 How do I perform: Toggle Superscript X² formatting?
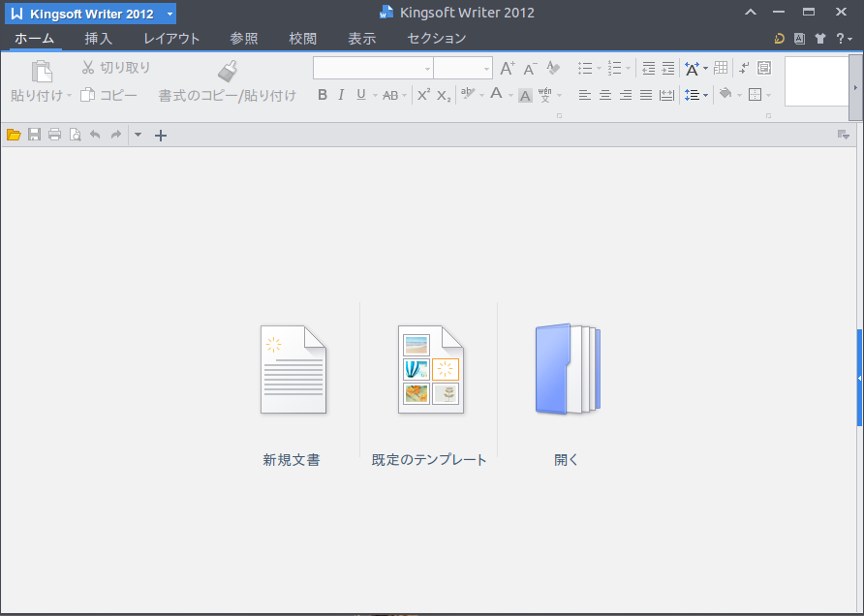423,95
